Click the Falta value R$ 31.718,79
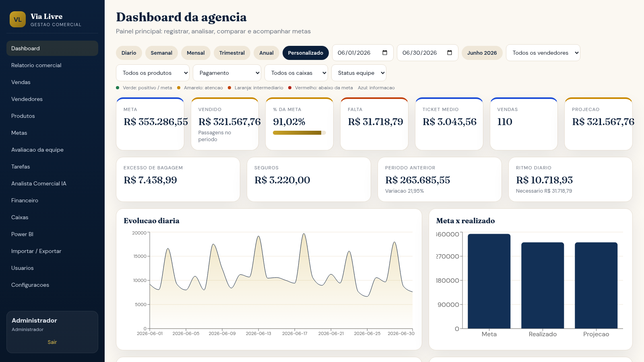 tap(376, 121)
